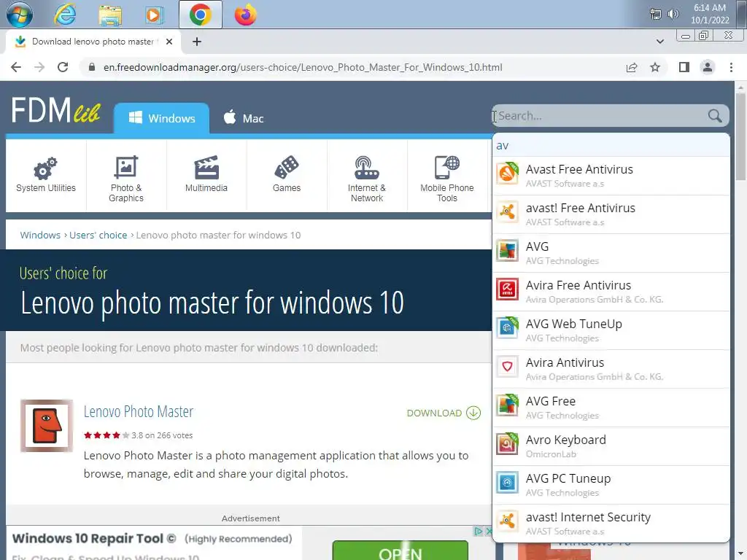Click the volume speaker tray icon
The image size is (747, 560).
pyautogui.click(x=673, y=14)
